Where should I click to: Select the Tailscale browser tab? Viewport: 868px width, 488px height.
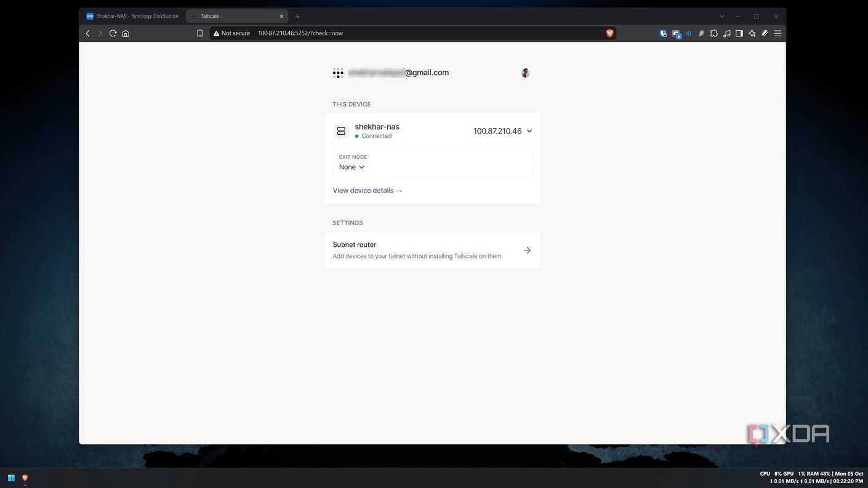point(237,16)
